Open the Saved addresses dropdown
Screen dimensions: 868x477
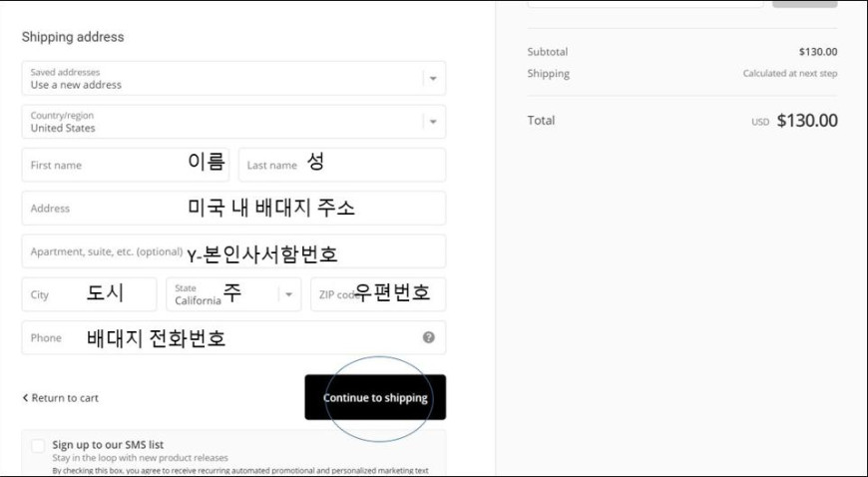tap(233, 78)
